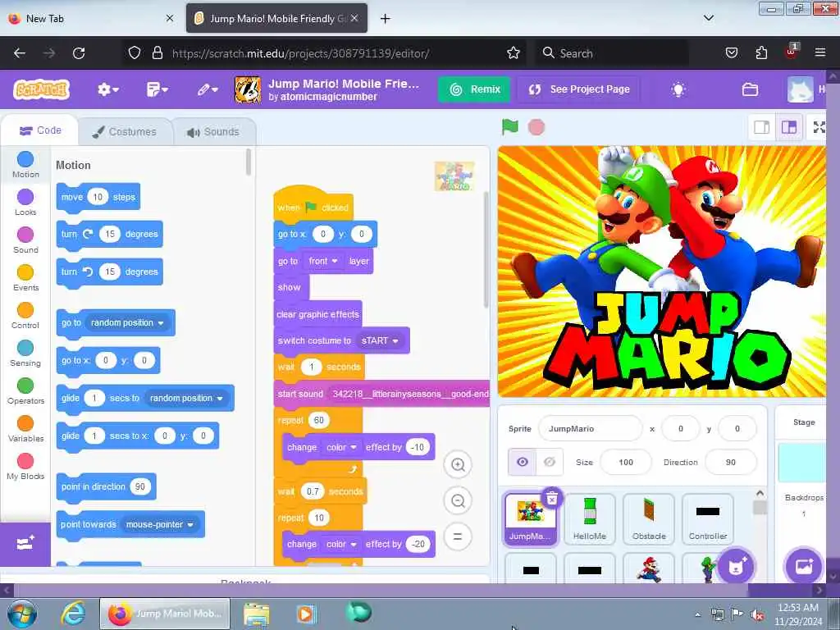The width and height of the screenshot is (840, 630).
Task: Select the Obstacle sprite
Action: pyautogui.click(x=649, y=518)
